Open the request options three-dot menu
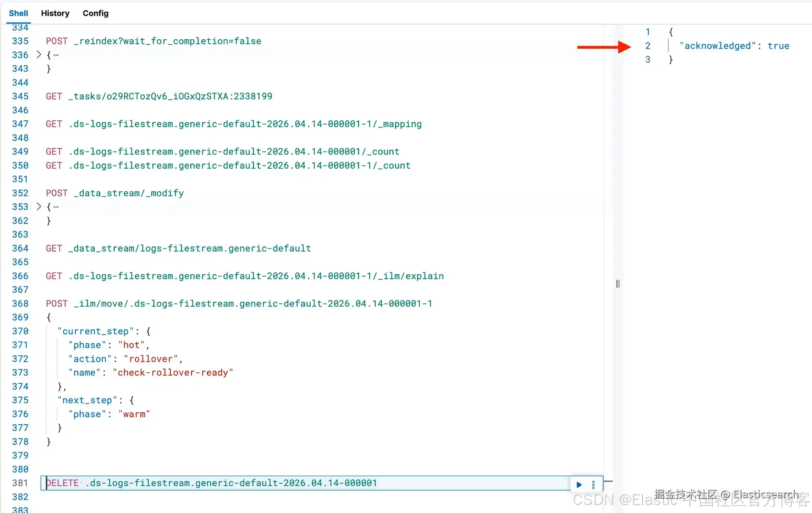The width and height of the screenshot is (812, 513). [593, 485]
